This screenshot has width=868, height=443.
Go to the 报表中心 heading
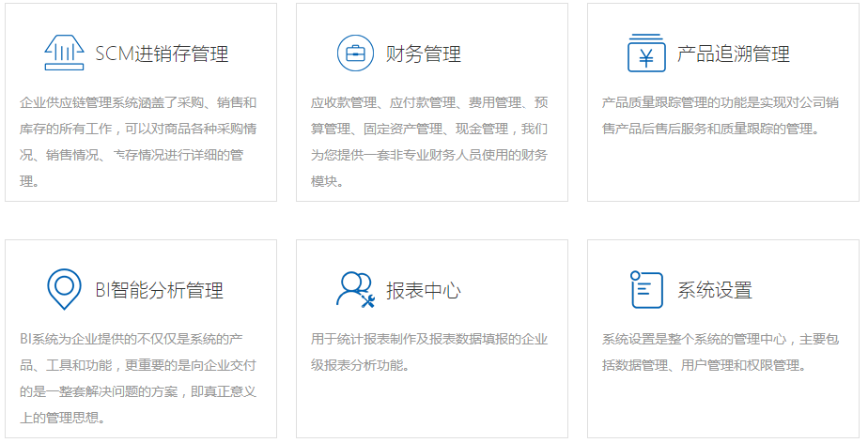pos(424,291)
